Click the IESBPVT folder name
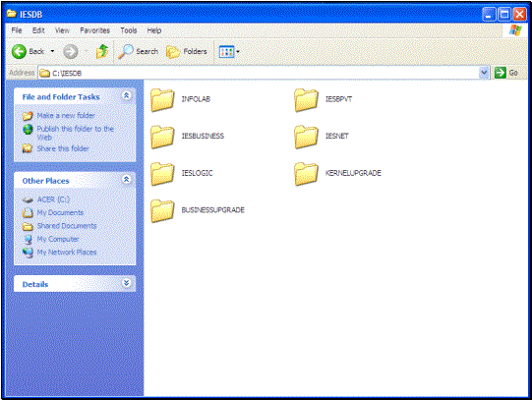532x400 pixels. pos(338,99)
